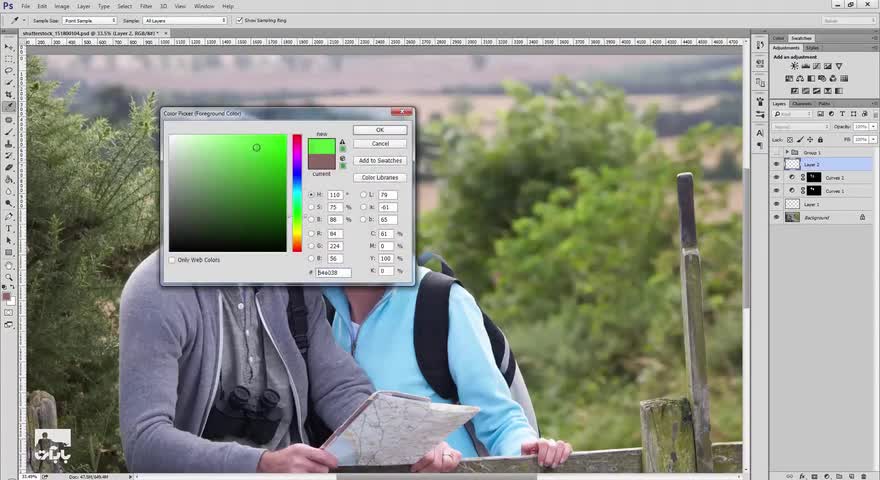Select the Clone Stamp tool
Viewport: 880px width, 480px height.
pyautogui.click(x=8, y=144)
